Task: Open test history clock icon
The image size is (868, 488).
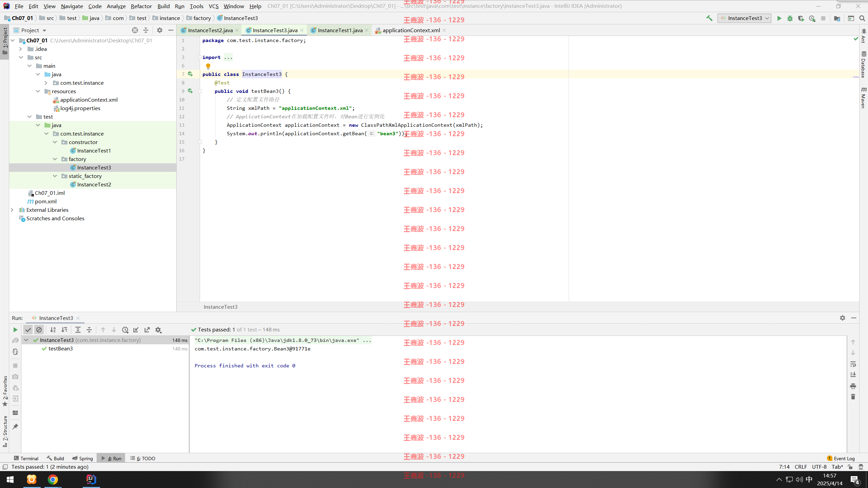Action: (x=125, y=330)
